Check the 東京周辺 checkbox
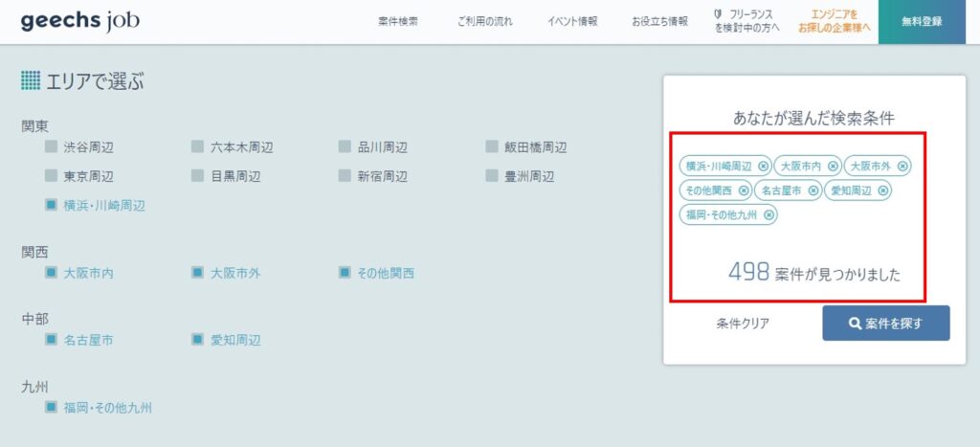This screenshot has width=980, height=447. point(52,176)
